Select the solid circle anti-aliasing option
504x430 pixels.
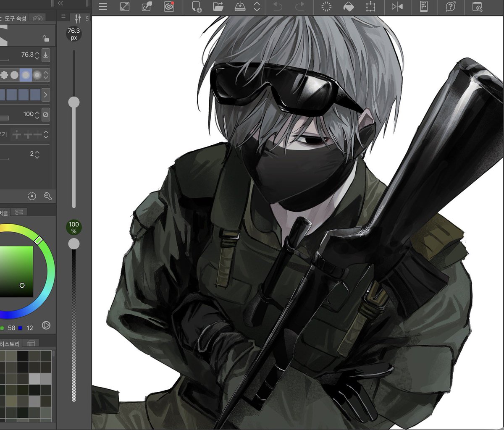click(15, 75)
